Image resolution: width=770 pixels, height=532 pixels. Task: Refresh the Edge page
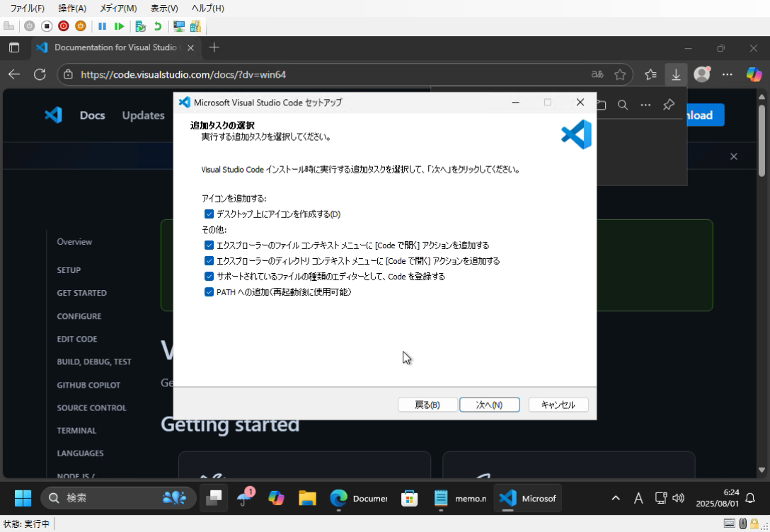[x=40, y=74]
